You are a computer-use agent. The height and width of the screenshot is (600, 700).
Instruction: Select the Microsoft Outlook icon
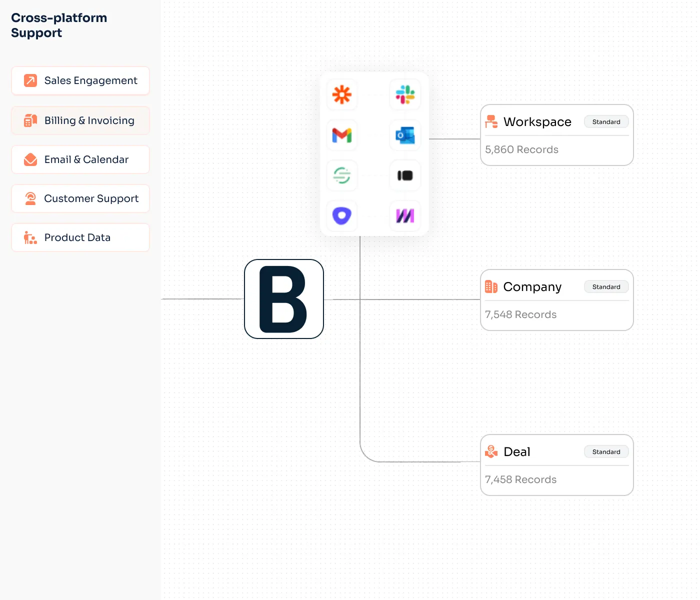[x=405, y=135]
